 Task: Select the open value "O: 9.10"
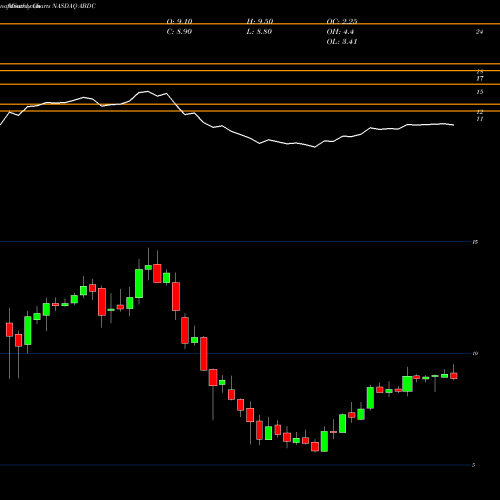point(179,21)
